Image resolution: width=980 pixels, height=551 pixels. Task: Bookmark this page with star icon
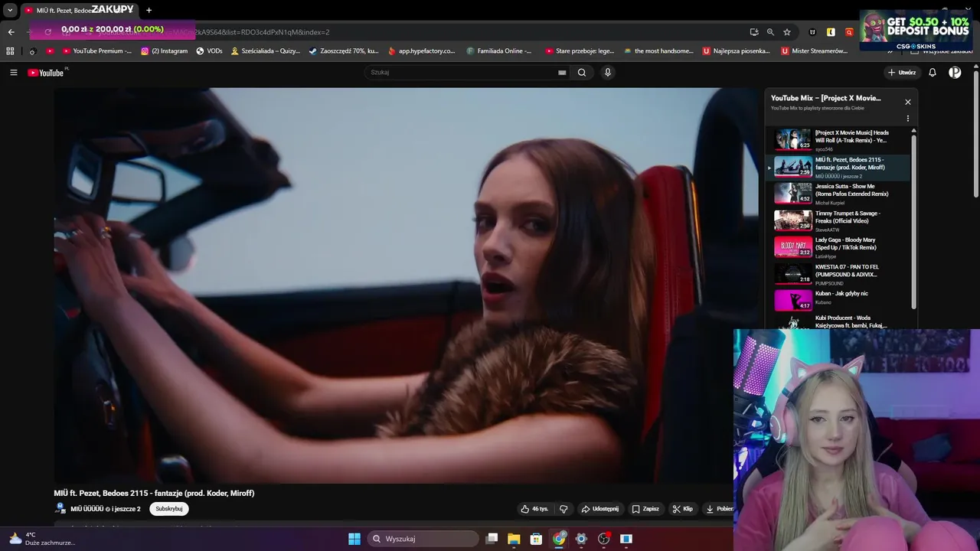786,32
